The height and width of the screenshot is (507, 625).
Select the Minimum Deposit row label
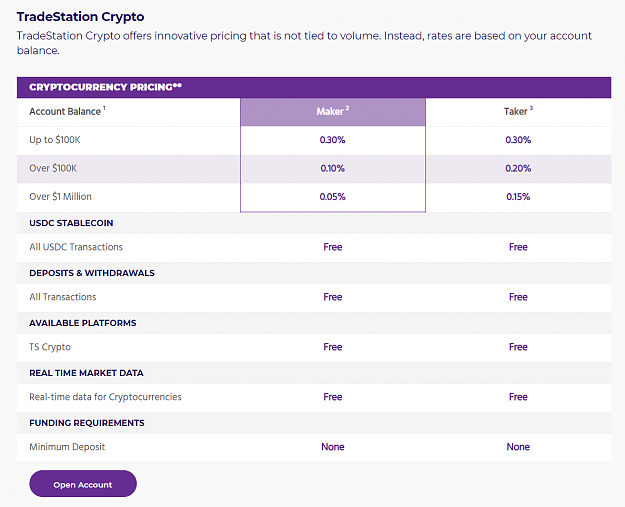67,447
